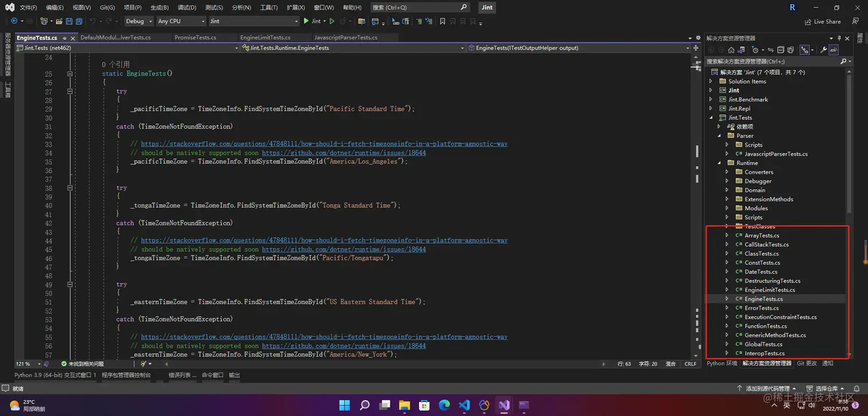Open the 调试(D) menu
Viewport: 868px width, 416px height.
point(187,7)
